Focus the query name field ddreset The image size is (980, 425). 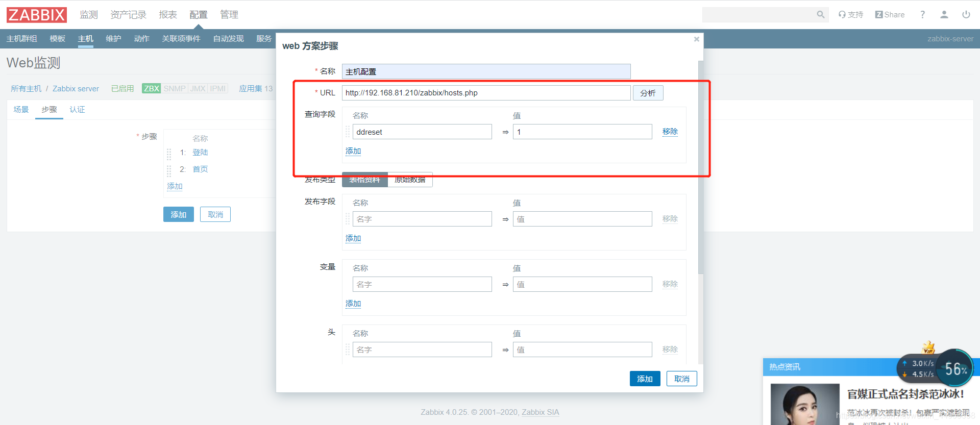tap(422, 132)
